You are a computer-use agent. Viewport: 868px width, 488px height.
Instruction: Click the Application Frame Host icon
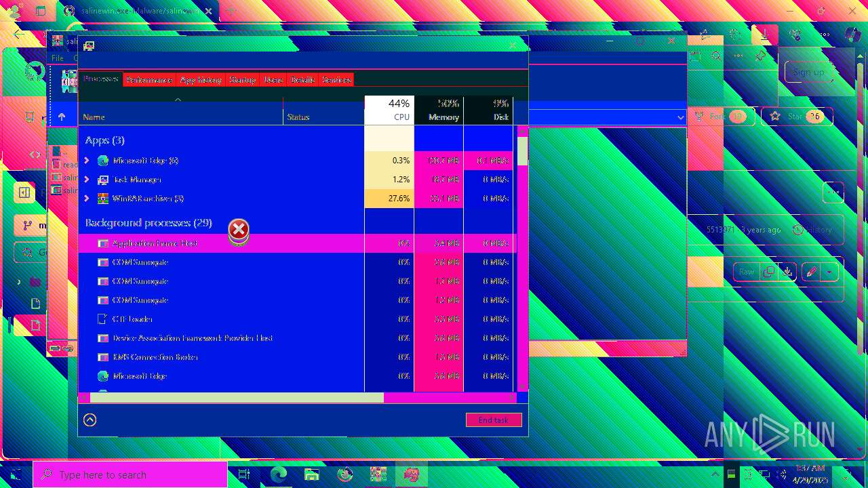(x=103, y=243)
